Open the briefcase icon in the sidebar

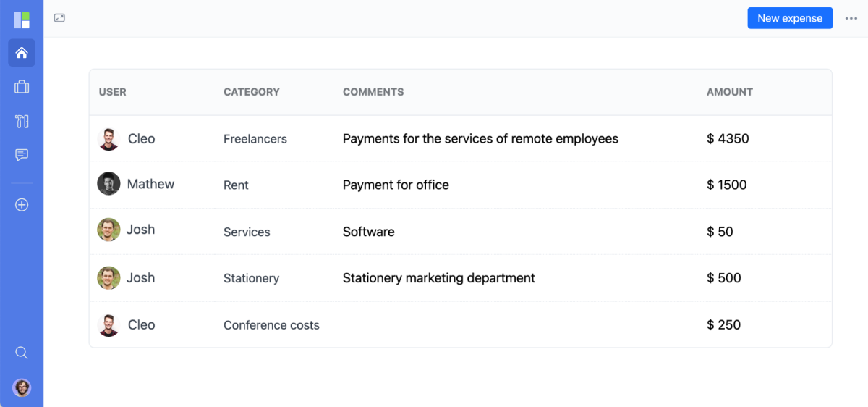pos(22,87)
